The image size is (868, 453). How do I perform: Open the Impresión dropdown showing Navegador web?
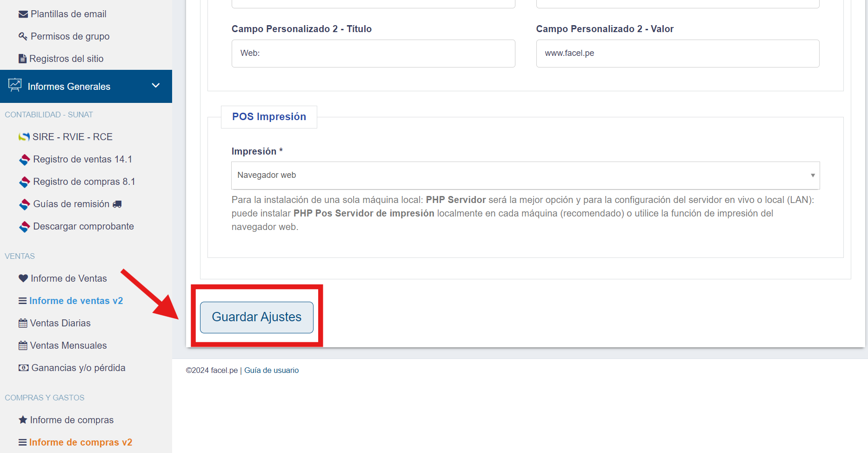[525, 176]
